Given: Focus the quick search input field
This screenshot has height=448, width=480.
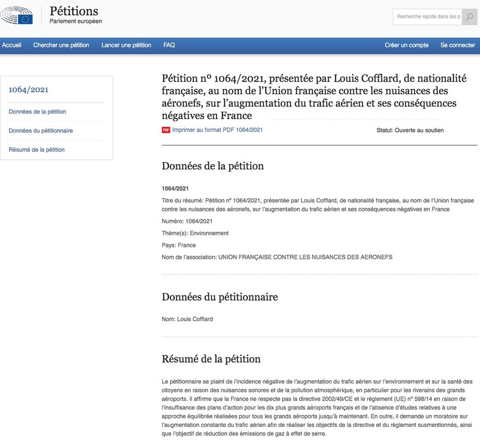Looking at the screenshot, I should 427,17.
